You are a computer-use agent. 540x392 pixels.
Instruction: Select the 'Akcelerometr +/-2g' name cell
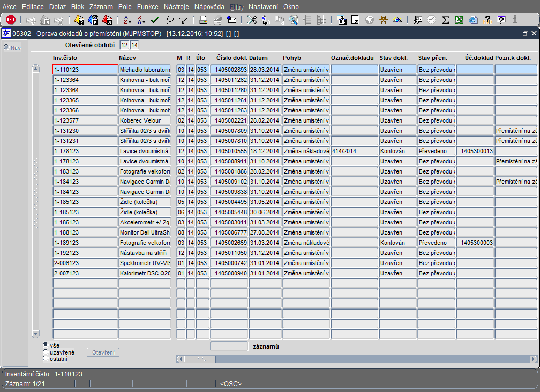pyautogui.click(x=145, y=222)
